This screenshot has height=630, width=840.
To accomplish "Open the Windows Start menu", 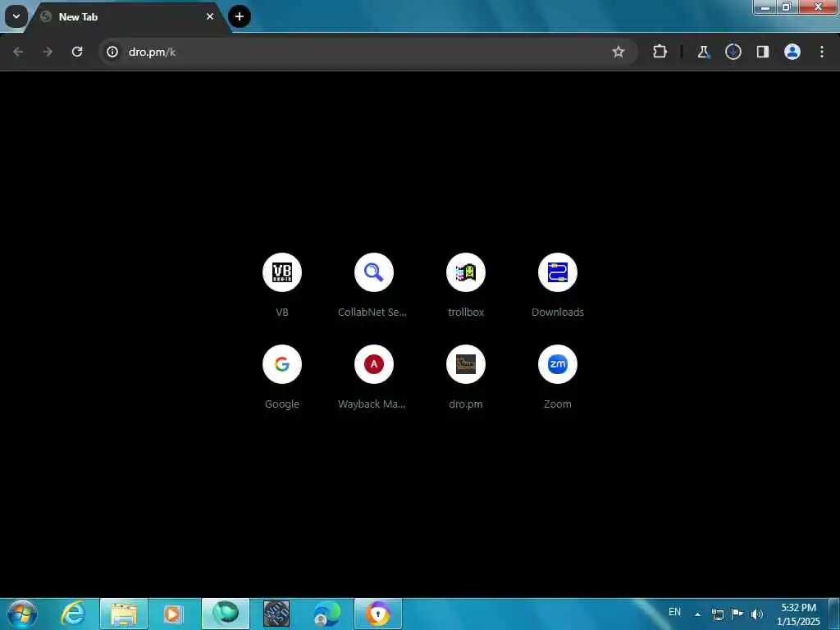I will click(x=22, y=614).
